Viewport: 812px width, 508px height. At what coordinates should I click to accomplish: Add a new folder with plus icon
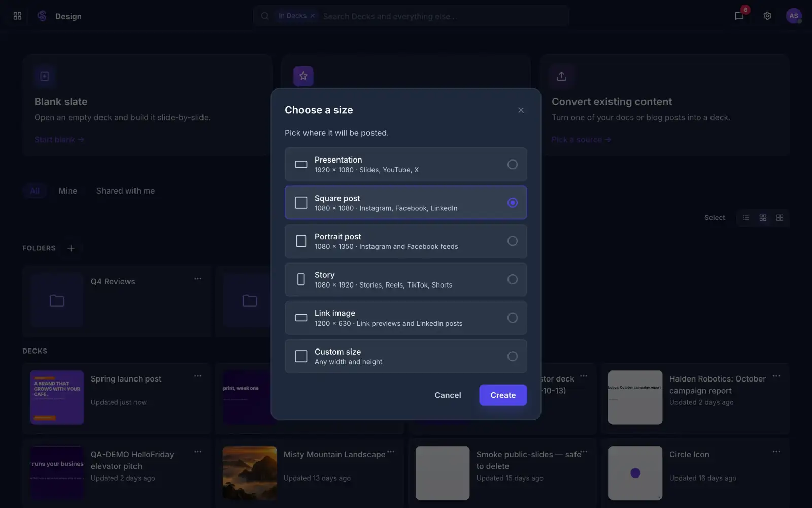click(x=71, y=248)
